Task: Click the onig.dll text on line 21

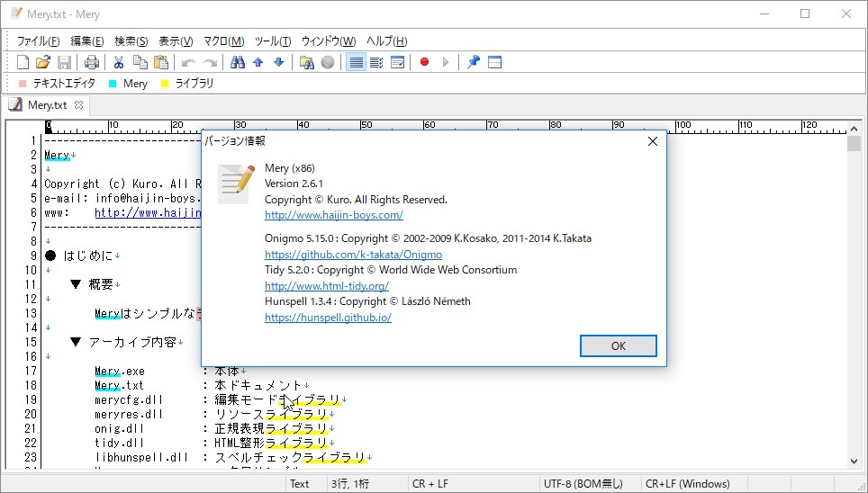Action: (x=119, y=428)
